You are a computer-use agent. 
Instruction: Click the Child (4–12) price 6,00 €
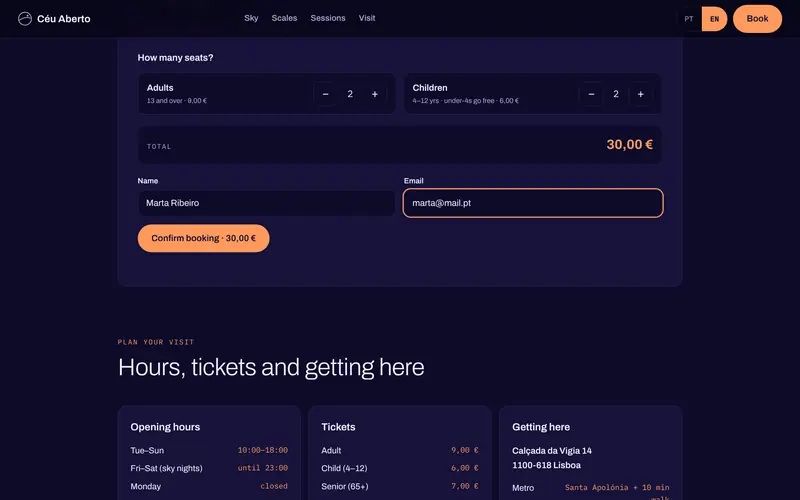[465, 468]
